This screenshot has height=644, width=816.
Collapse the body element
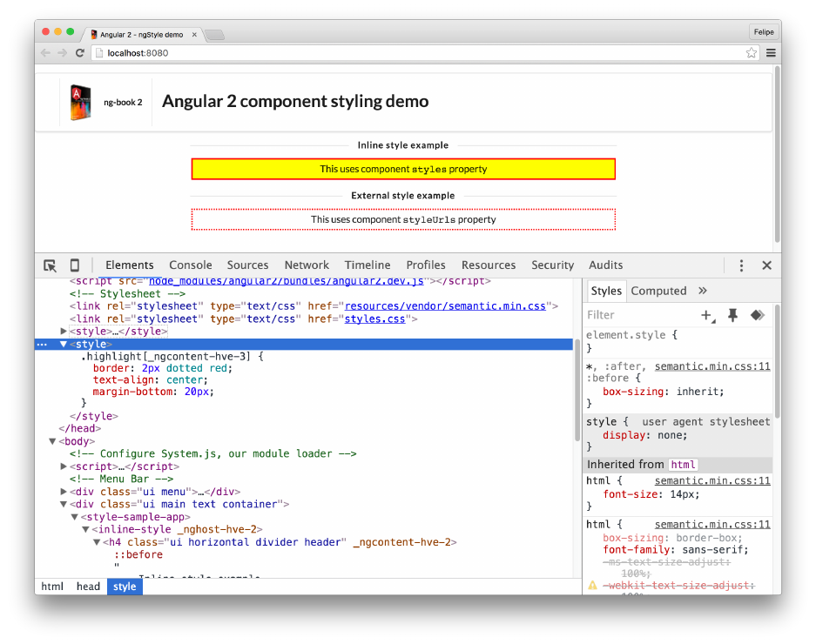tap(52, 441)
